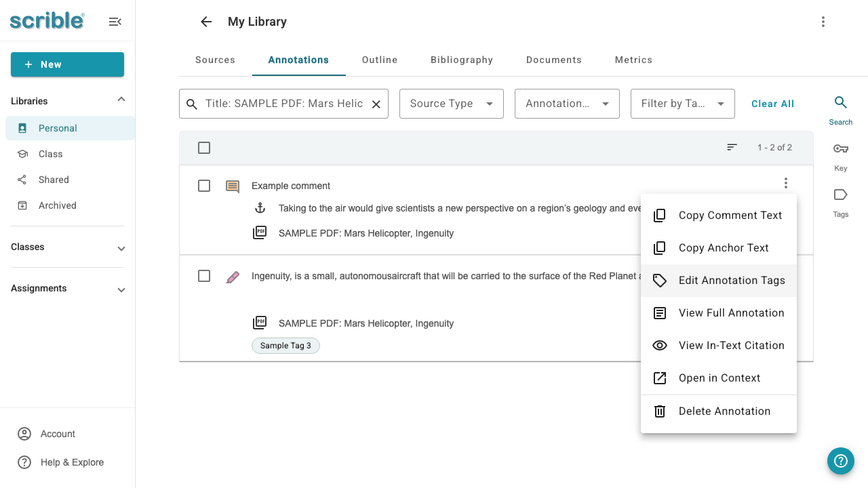Check the Ingenuity highlight annotation checkbox
Screen dimensions: 868x488
pos(204,276)
